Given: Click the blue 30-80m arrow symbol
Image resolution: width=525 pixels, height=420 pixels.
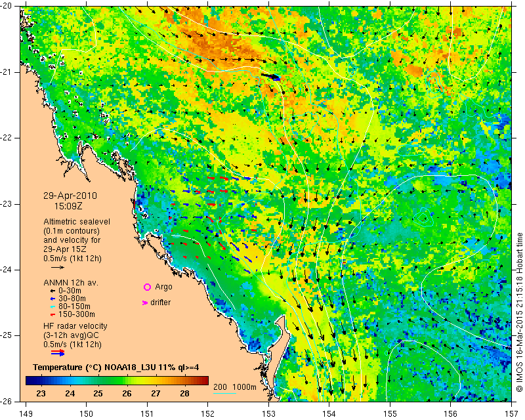Looking at the screenshot, I should pos(52,299).
